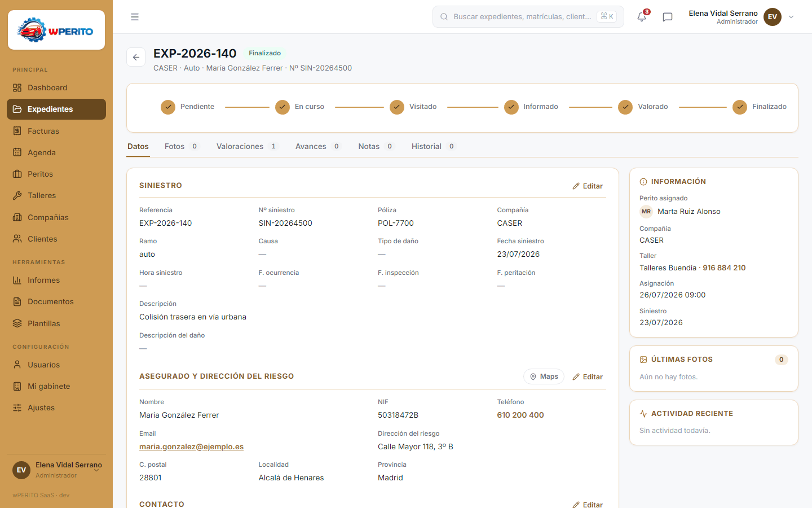Open Expedientes in the sidebar

coord(56,109)
